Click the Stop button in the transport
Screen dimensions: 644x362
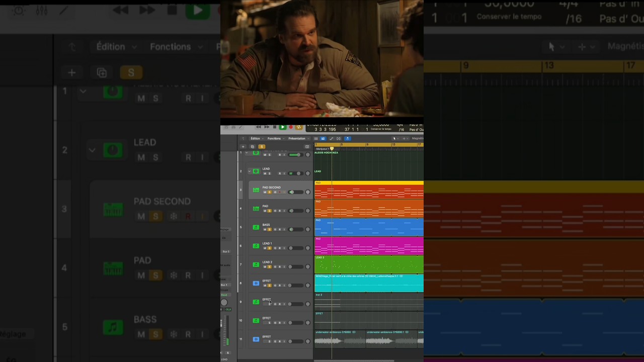point(275,127)
